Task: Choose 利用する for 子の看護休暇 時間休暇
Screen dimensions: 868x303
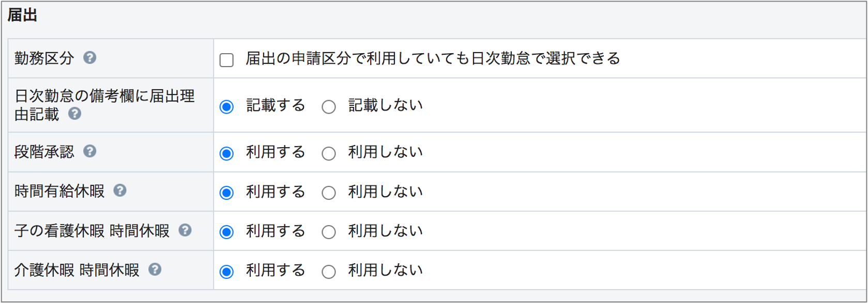Action: (226, 232)
